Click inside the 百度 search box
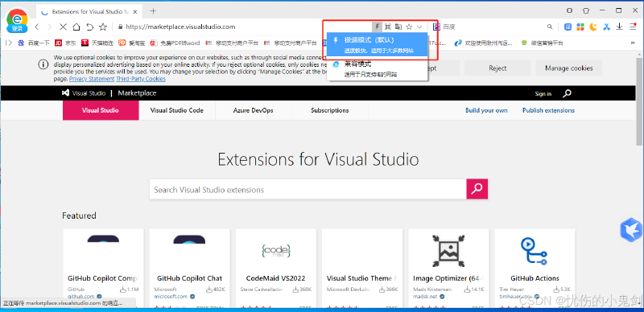The width and height of the screenshot is (644, 312). pyautogui.click(x=493, y=27)
